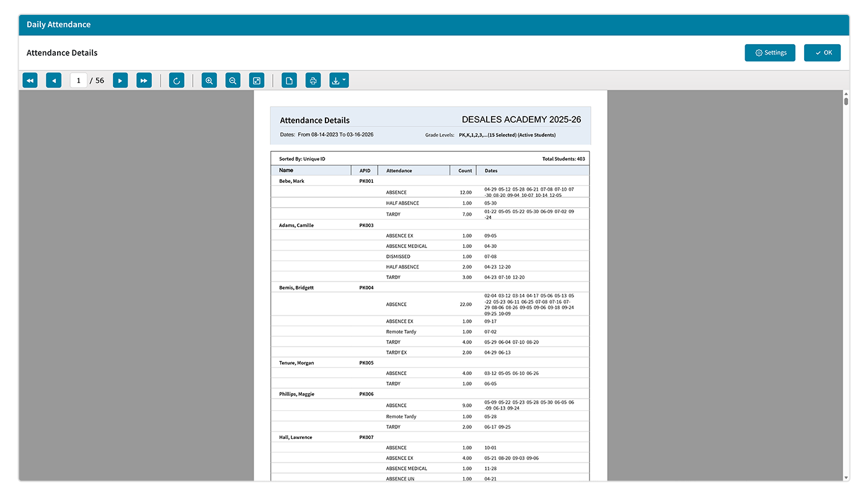Click the APID value PK006

pos(366,394)
